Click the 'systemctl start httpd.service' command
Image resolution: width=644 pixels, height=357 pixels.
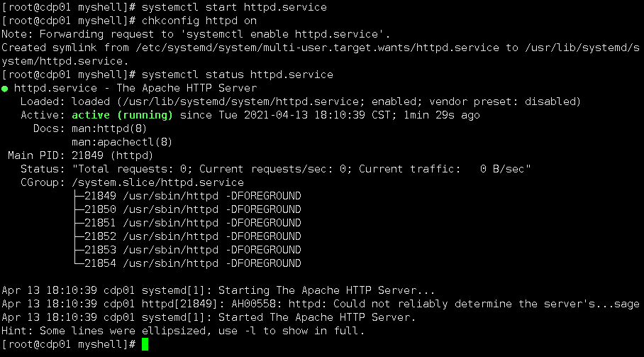[x=234, y=7]
